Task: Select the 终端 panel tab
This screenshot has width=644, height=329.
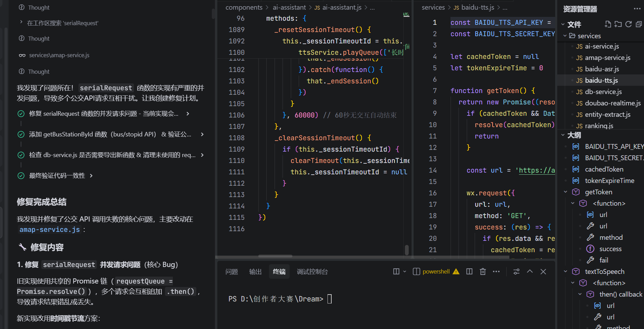Action: pyautogui.click(x=279, y=272)
